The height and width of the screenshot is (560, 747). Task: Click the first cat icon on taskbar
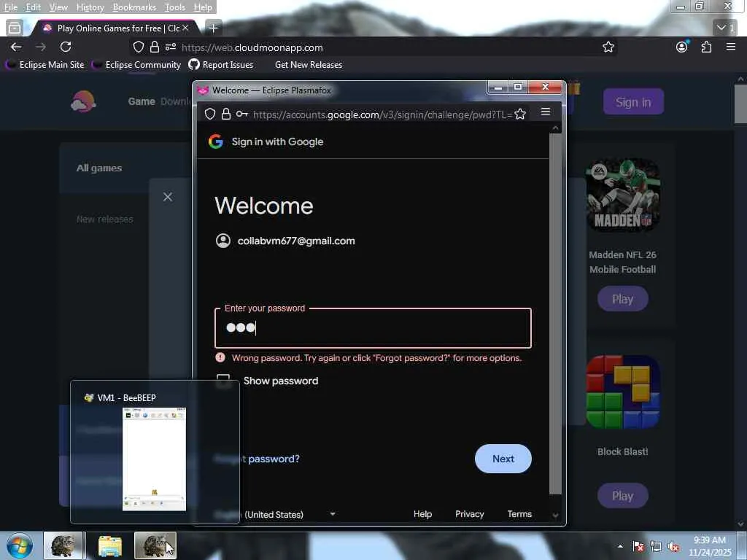63,545
